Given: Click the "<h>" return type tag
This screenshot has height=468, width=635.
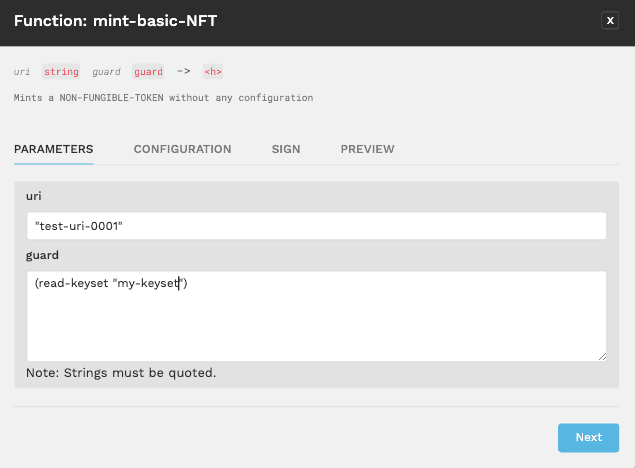Looking at the screenshot, I should [213, 72].
